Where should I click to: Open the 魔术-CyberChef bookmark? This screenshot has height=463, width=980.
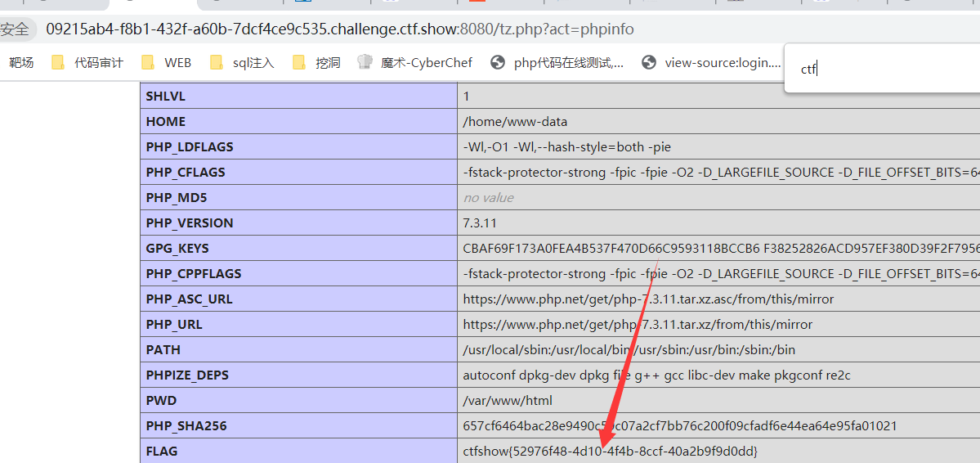coord(415,62)
